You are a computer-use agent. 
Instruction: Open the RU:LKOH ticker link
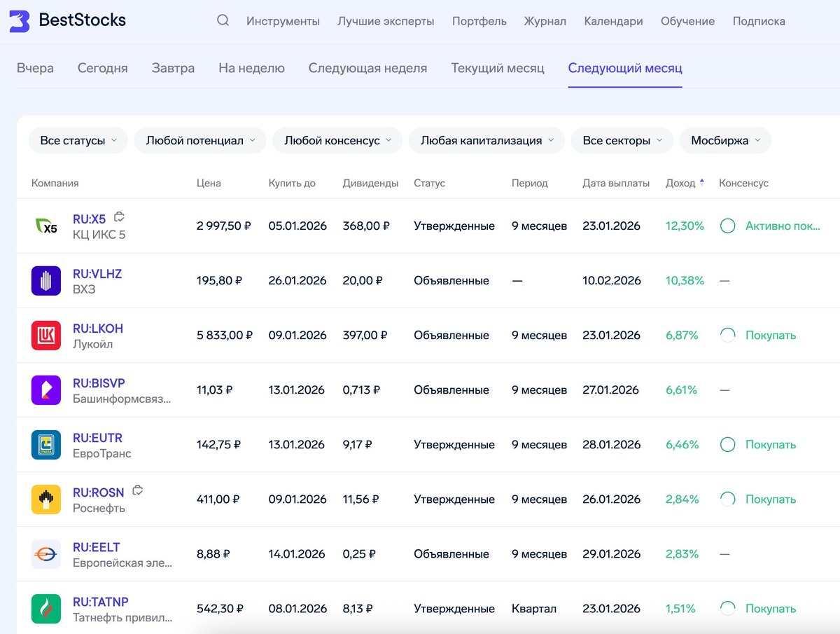pos(98,329)
